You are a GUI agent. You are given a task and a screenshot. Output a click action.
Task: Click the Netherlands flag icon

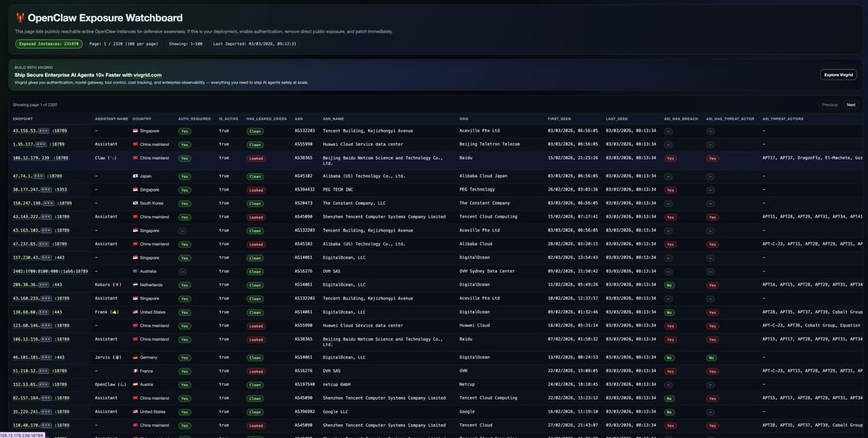[x=136, y=285]
